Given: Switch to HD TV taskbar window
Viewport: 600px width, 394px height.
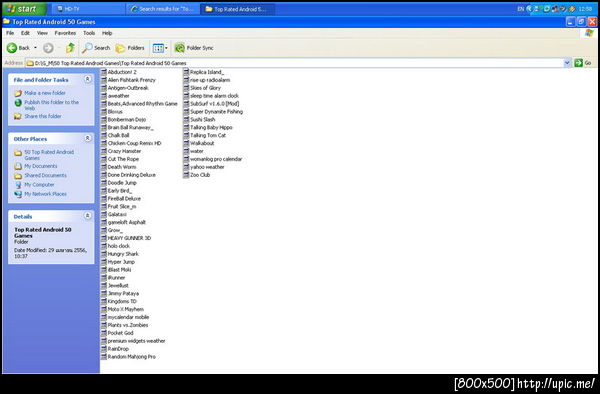Looking at the screenshot, I should click(87, 9).
